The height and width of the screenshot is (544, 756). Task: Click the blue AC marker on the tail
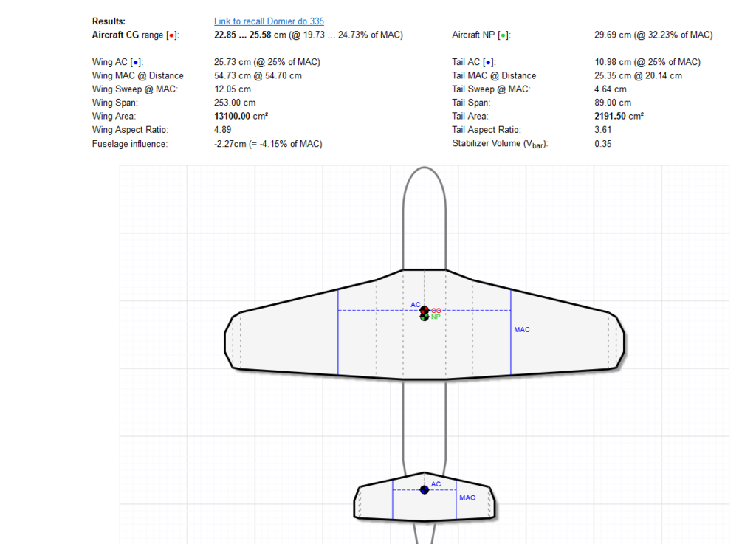point(425,489)
